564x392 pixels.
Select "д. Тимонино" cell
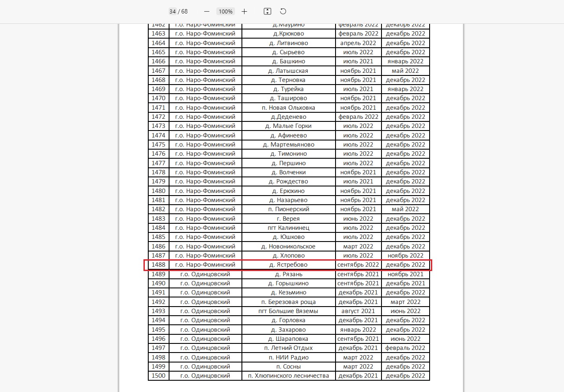pos(288,154)
